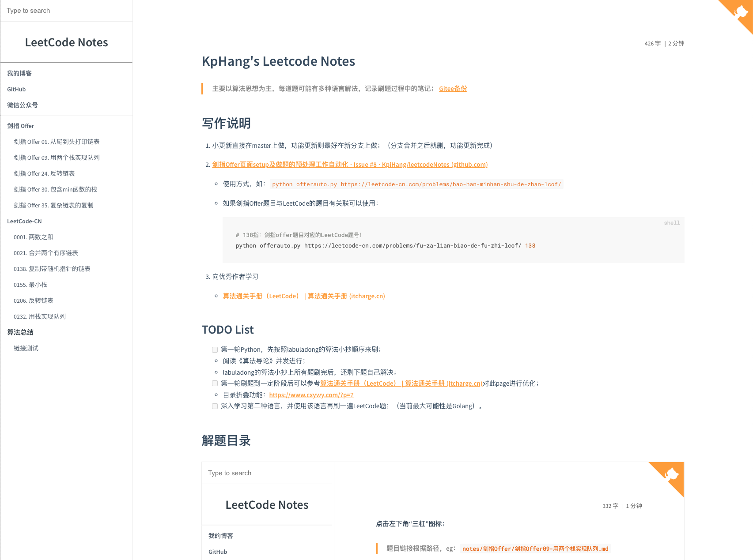Click the KpHang's Leetcode Notes heading
Image resolution: width=753 pixels, height=560 pixels.
click(x=278, y=61)
